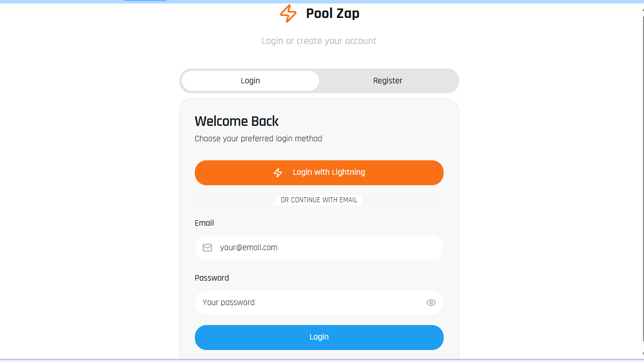
Task: Click the scrollbar down arrow
Action: tap(642, 354)
